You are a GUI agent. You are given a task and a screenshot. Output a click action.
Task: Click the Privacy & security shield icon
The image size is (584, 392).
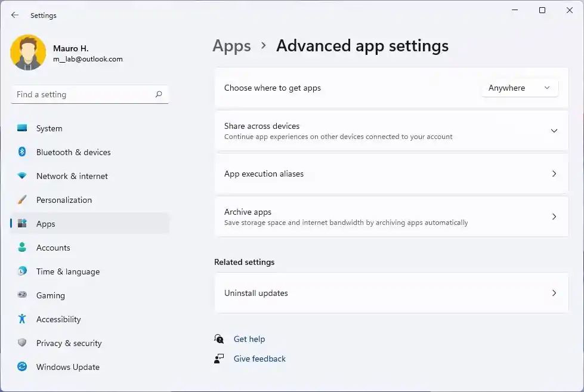(22, 343)
